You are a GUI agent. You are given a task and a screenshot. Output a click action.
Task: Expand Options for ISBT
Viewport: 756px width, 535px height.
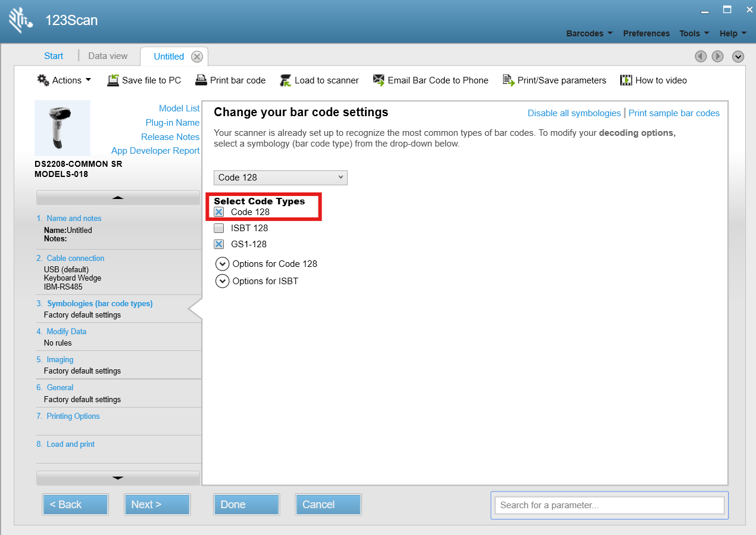click(x=223, y=281)
